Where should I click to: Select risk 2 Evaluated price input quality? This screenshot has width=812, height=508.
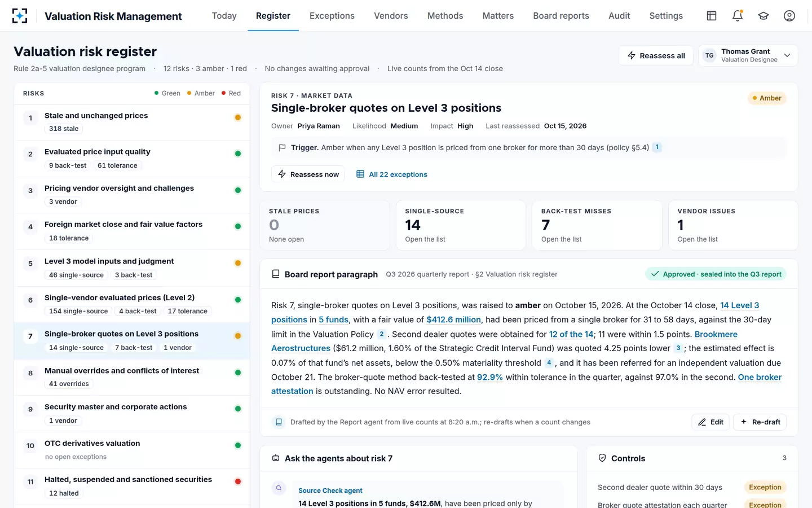click(132, 158)
